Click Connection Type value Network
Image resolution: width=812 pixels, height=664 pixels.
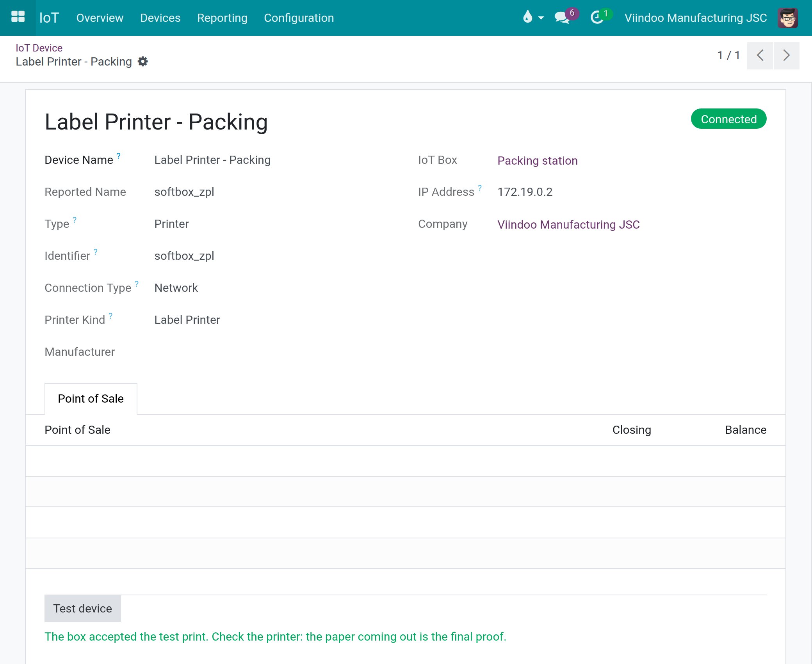click(x=176, y=288)
